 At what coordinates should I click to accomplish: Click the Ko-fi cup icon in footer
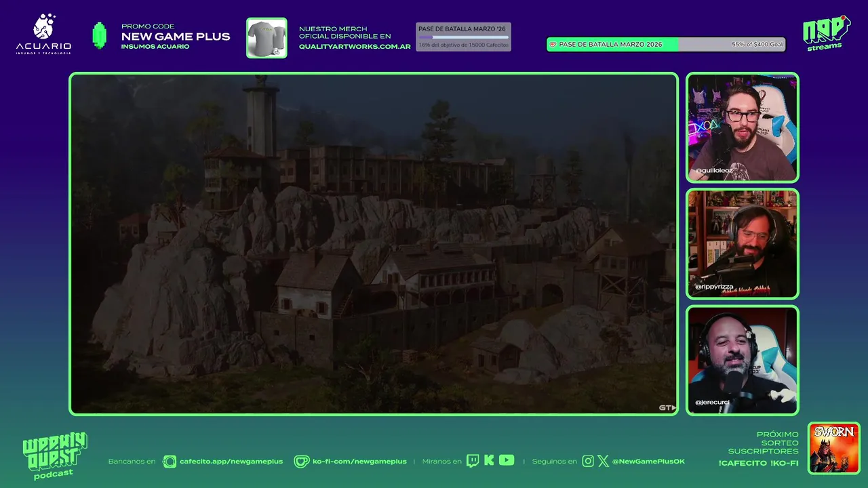click(x=301, y=462)
